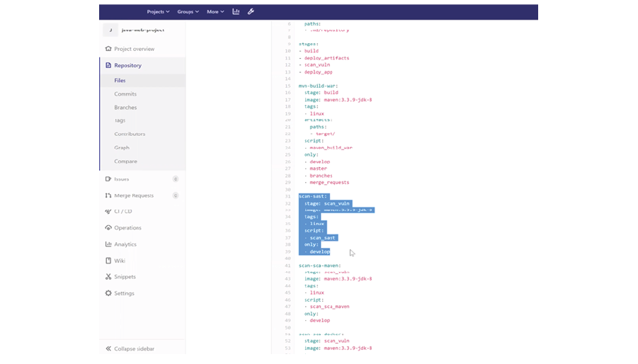Open Analytics section

(x=125, y=244)
